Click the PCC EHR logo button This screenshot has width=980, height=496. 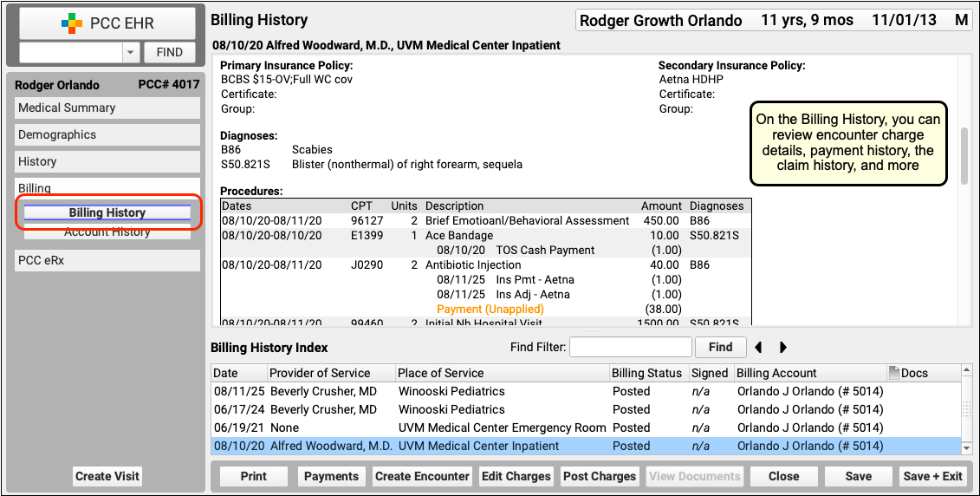107,23
